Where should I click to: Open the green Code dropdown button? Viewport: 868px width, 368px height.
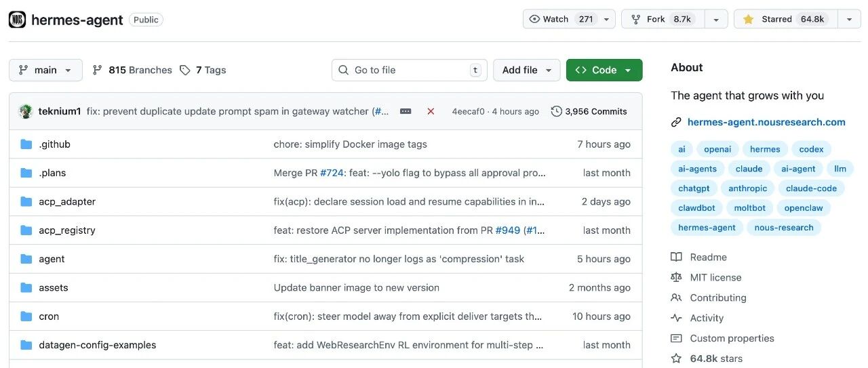pos(604,70)
